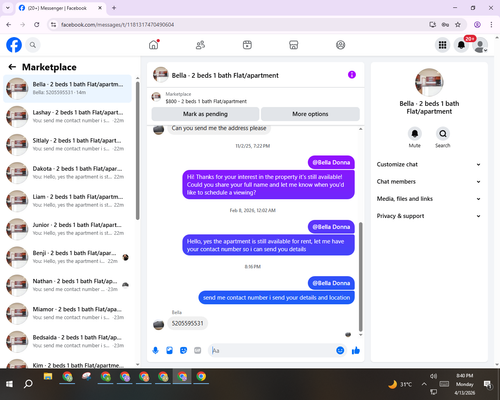Open the account profile avatar menu

tap(480, 45)
